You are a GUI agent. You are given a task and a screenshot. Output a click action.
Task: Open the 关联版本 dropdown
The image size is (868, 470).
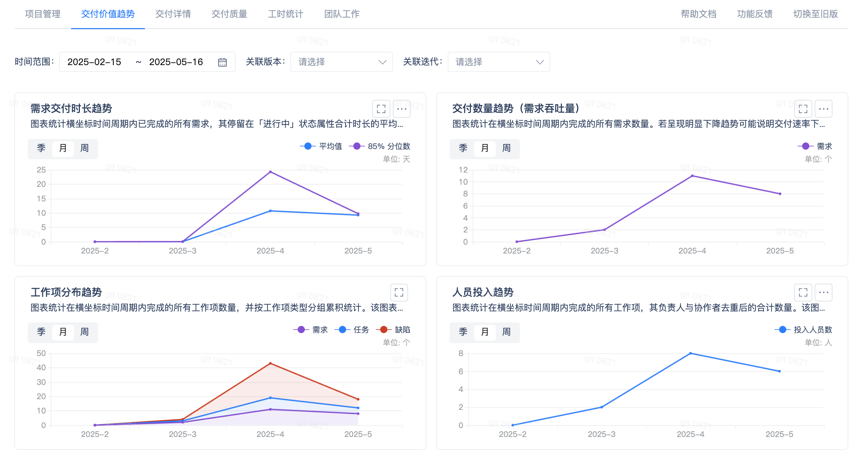[342, 62]
